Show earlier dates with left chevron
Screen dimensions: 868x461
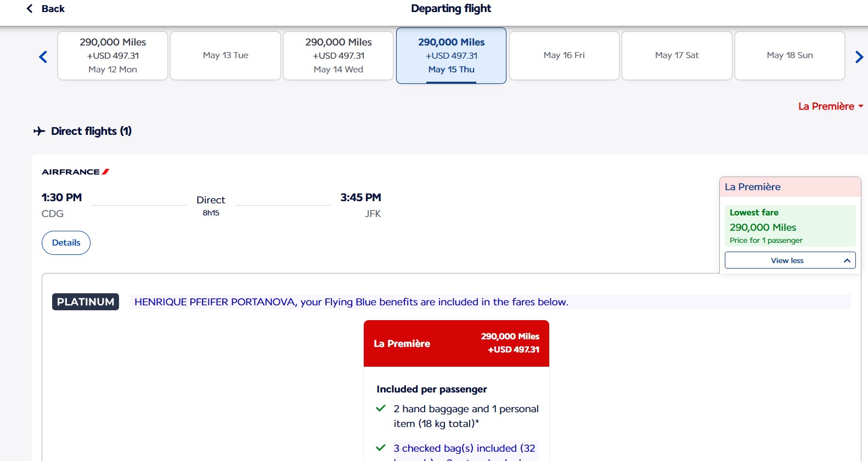(43, 56)
